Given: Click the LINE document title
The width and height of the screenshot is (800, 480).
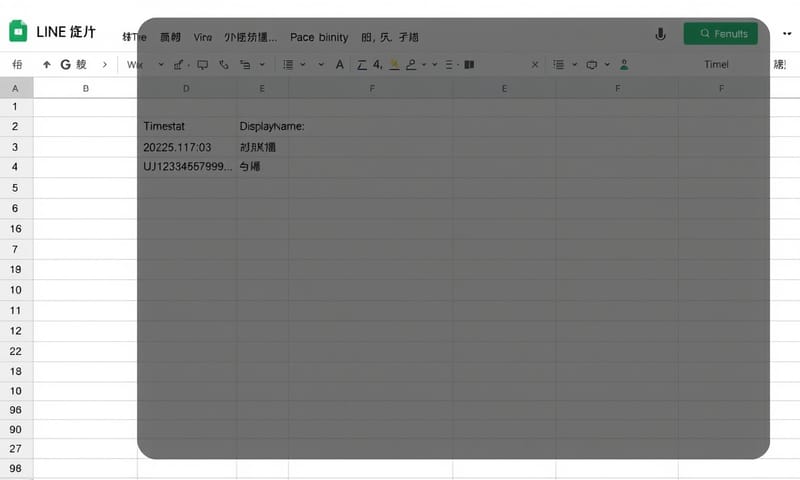Looking at the screenshot, I should click(x=66, y=32).
